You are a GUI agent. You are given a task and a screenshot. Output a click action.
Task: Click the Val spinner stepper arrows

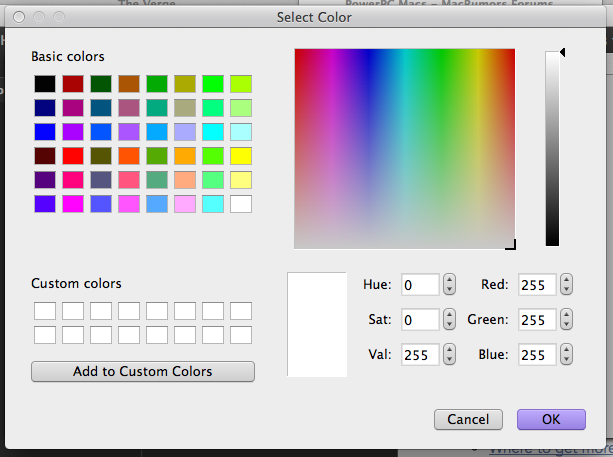pyautogui.click(x=450, y=354)
